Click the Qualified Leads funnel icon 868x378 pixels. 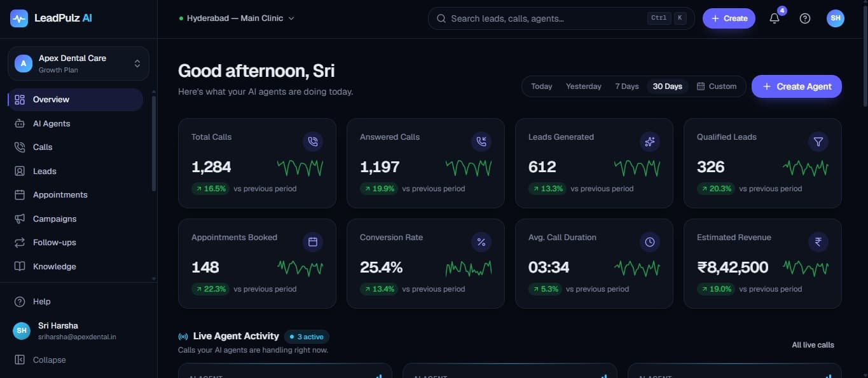818,142
